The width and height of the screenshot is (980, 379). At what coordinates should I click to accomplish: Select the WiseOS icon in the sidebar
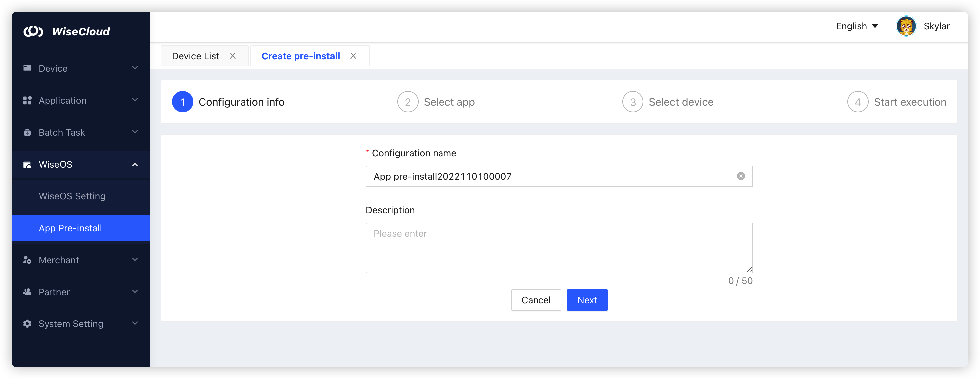point(27,164)
